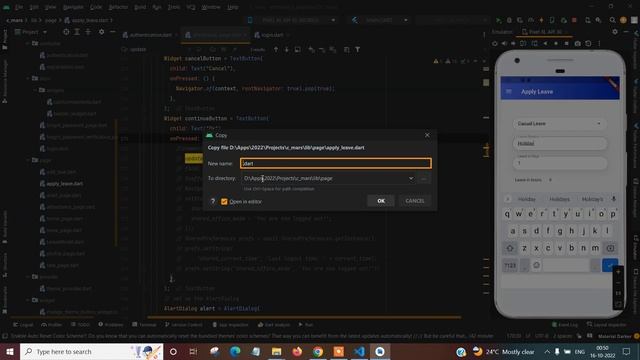Go to previous search occurrence arrow

pos(276,49)
